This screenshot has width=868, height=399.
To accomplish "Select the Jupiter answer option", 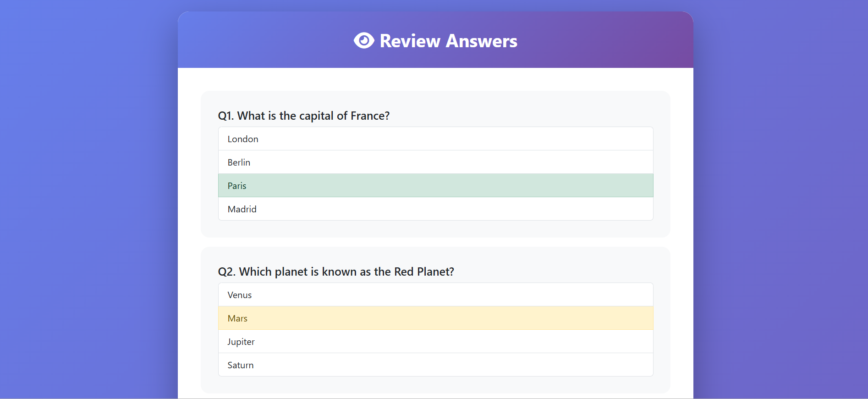I will pyautogui.click(x=435, y=342).
